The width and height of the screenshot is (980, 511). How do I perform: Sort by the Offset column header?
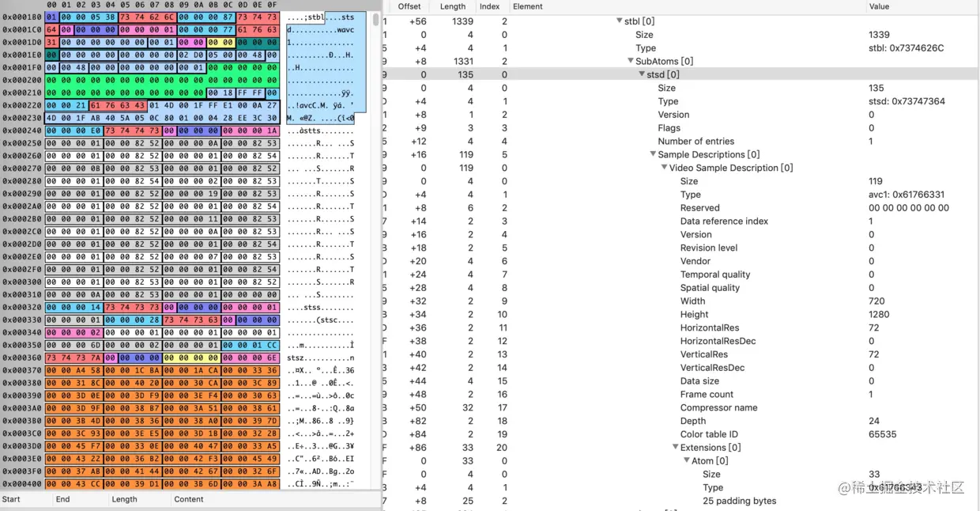coord(409,6)
